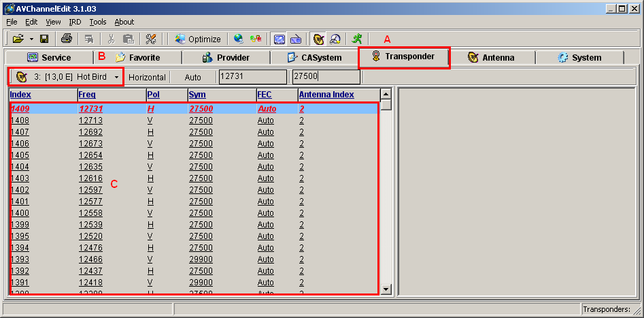
Task: Switch to the Antenna tab
Action: tap(491, 58)
